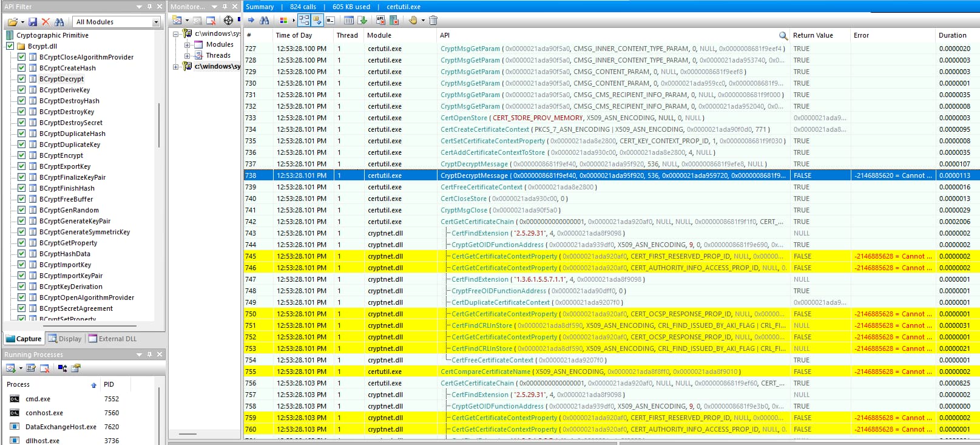Click module with red X filter icon
Viewport: 980px width, 445px height.
point(394,20)
